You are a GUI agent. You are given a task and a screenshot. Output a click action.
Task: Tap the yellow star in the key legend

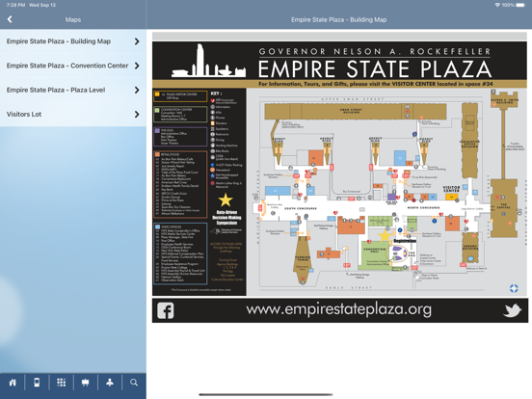[x=226, y=199]
